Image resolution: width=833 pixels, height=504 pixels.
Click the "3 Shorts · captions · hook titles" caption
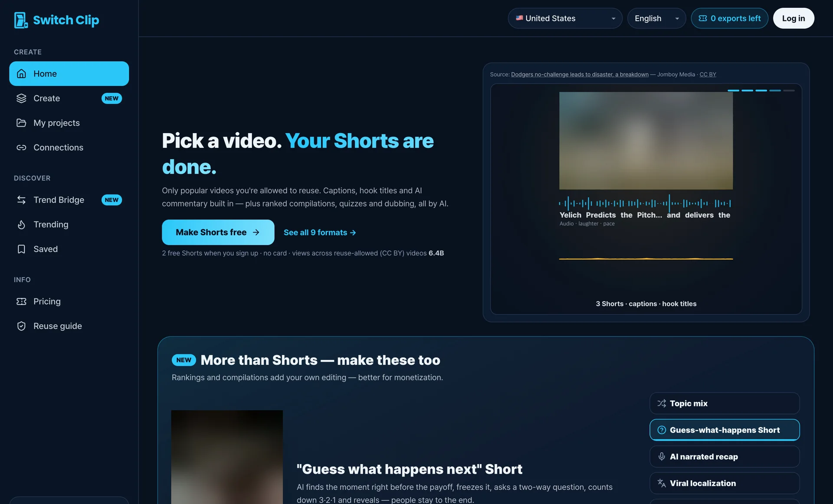(646, 304)
